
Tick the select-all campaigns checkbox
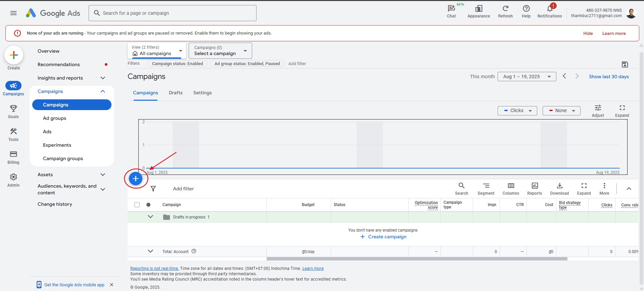click(x=137, y=205)
